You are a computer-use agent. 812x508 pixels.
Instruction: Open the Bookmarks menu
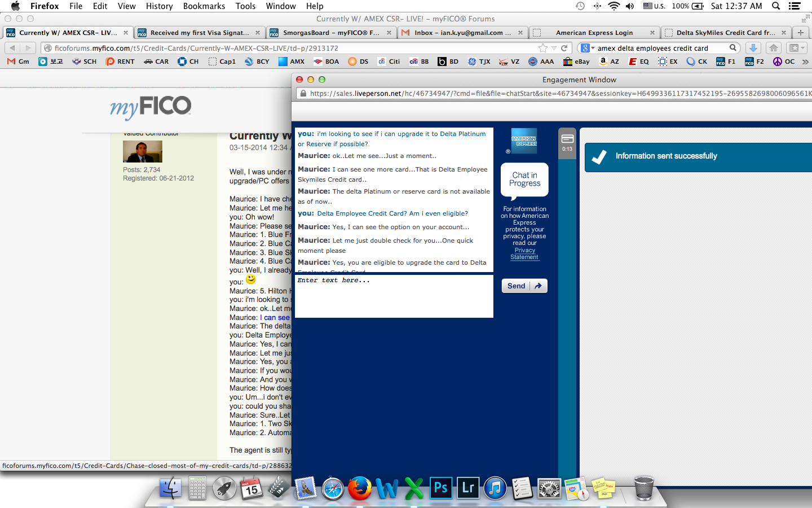coord(204,6)
